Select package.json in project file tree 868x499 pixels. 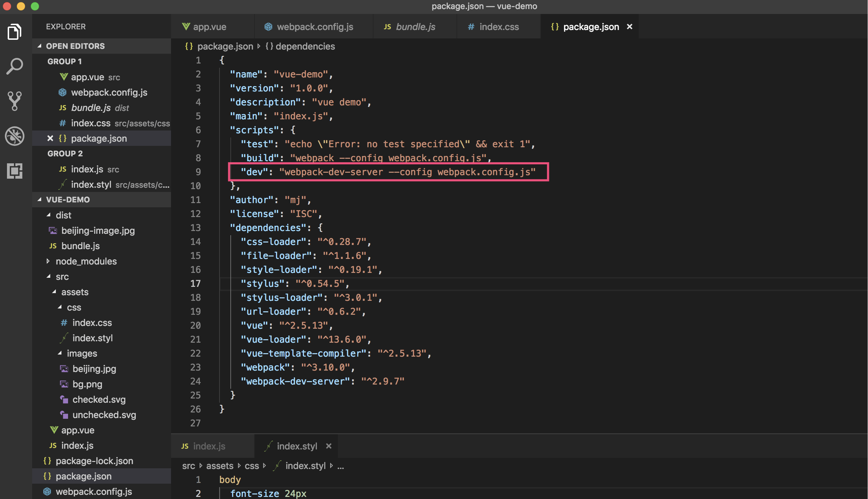[102, 476]
